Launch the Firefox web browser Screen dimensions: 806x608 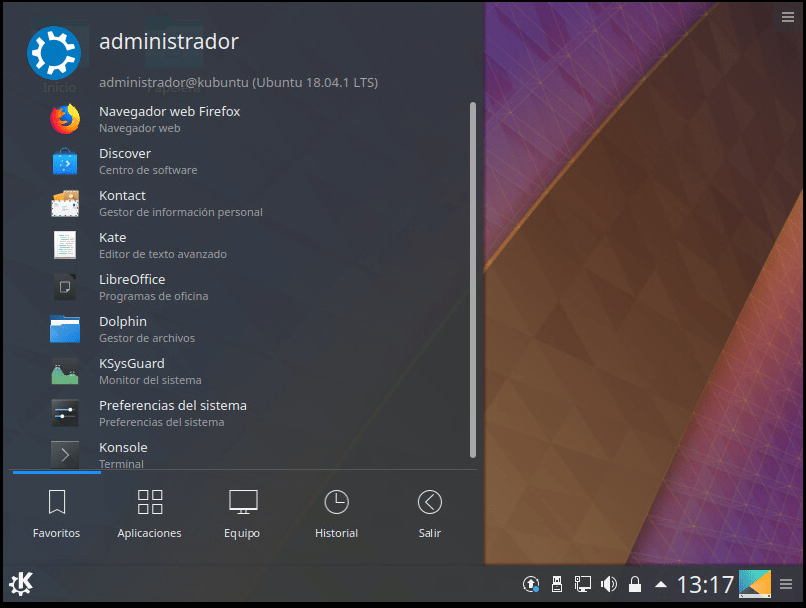click(168, 119)
